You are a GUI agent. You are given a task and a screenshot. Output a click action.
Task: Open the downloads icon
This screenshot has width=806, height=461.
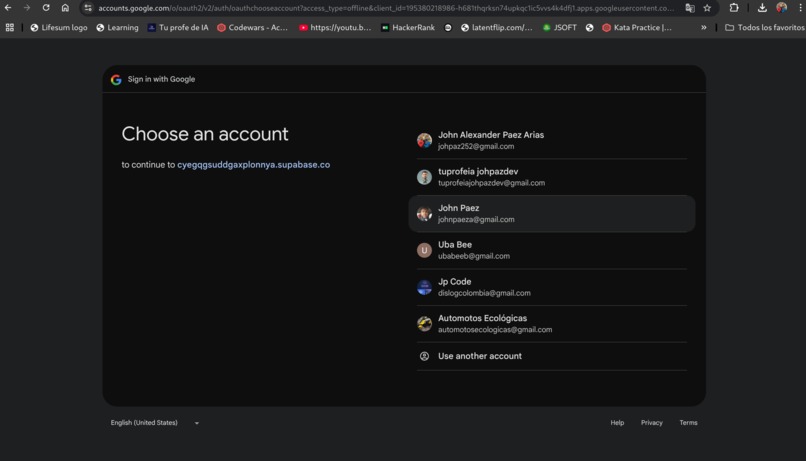pos(762,8)
